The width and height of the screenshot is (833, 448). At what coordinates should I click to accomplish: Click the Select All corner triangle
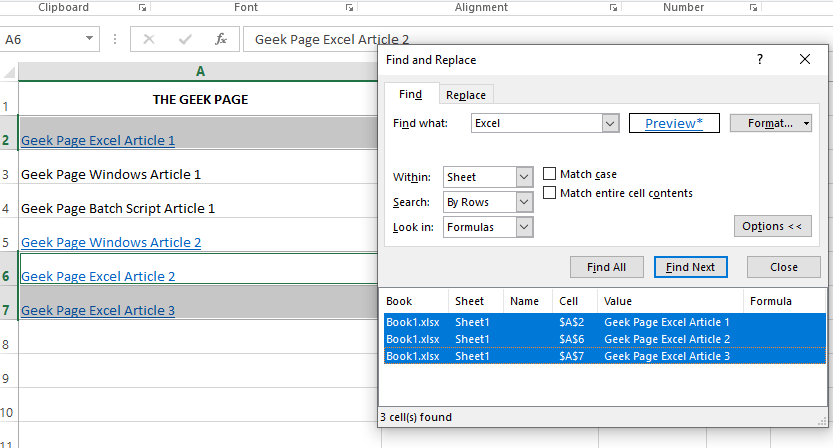coord(9,72)
